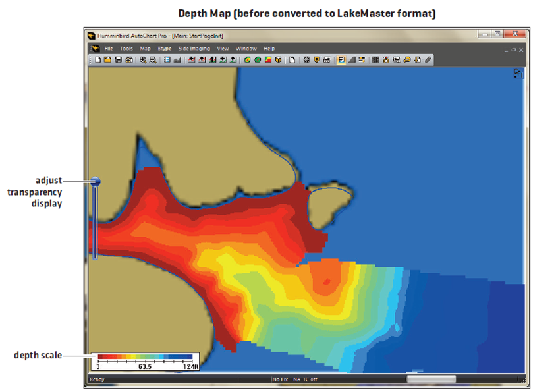Click the globe crosshair icon after the floppy disk

coord(129,59)
